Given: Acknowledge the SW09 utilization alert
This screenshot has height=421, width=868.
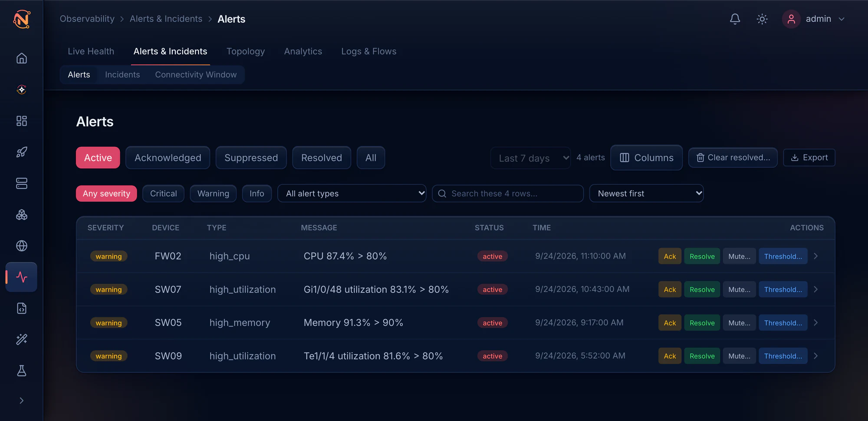Looking at the screenshot, I should click(x=670, y=356).
